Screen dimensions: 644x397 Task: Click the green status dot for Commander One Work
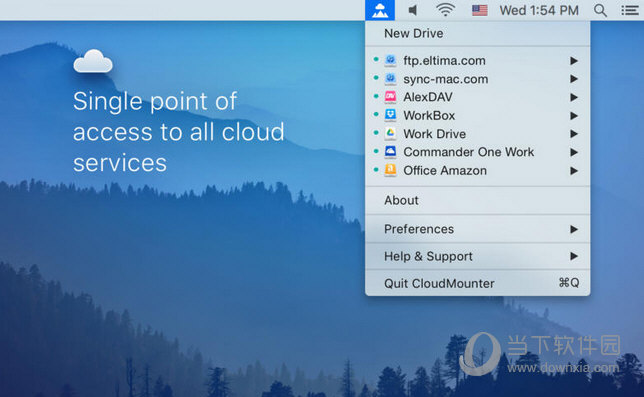click(x=376, y=151)
